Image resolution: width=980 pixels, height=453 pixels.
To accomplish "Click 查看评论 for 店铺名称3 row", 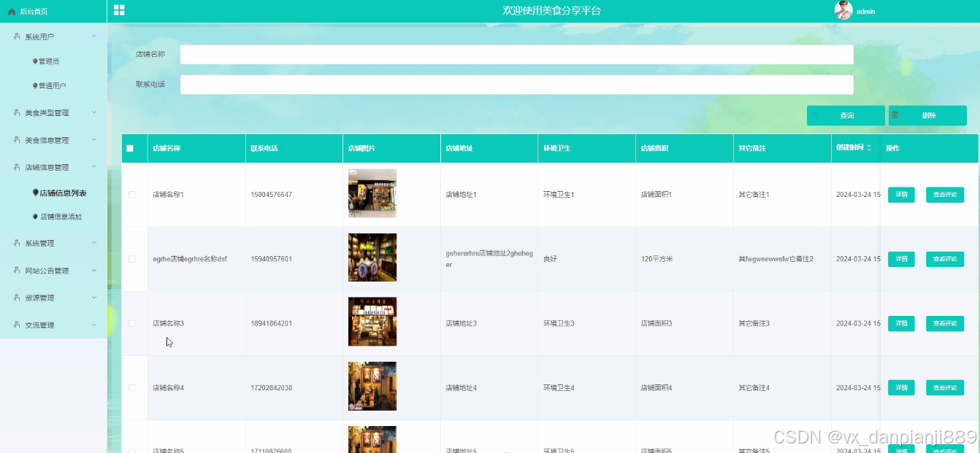I will click(945, 323).
